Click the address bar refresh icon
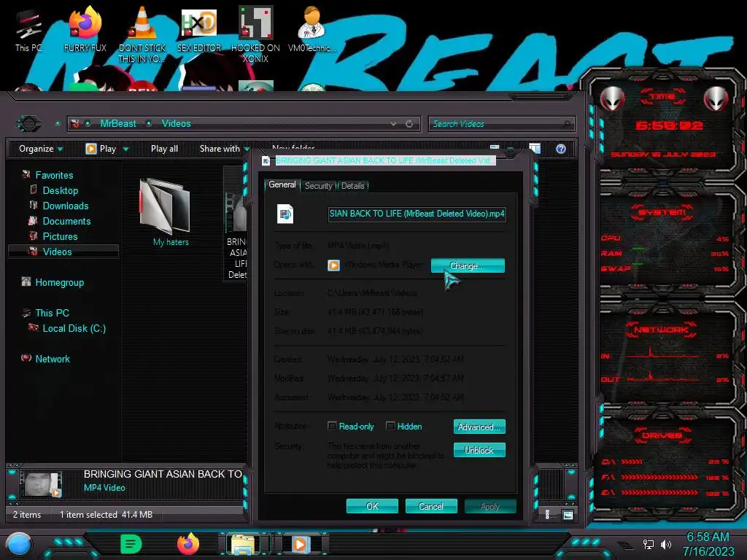747x560 pixels. (409, 124)
